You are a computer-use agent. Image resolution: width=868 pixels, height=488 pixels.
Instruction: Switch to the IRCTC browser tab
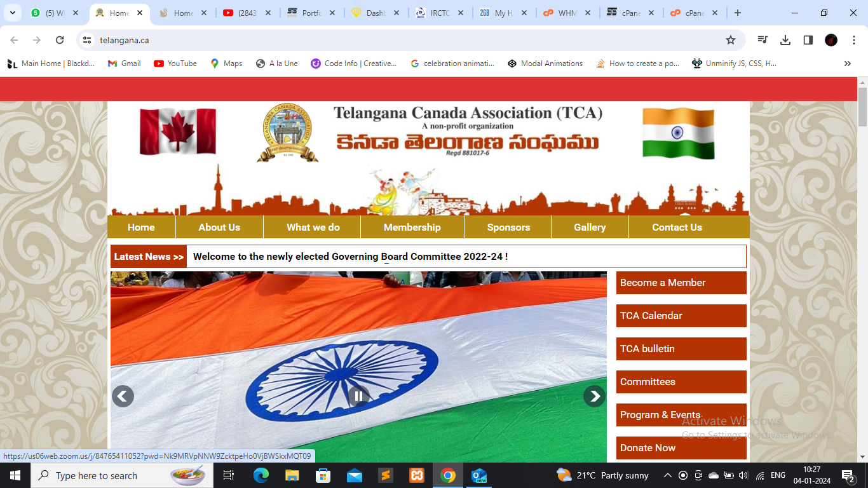[439, 13]
